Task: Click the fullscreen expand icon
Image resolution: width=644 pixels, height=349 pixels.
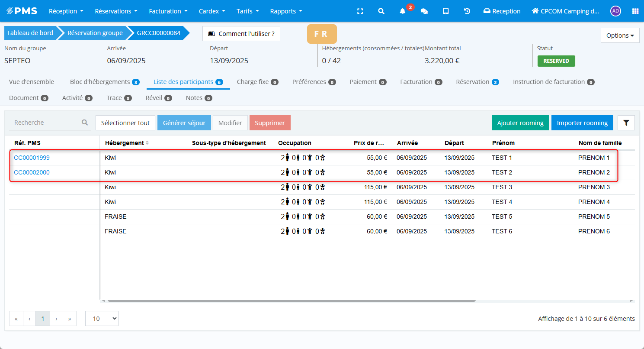Action: click(360, 11)
